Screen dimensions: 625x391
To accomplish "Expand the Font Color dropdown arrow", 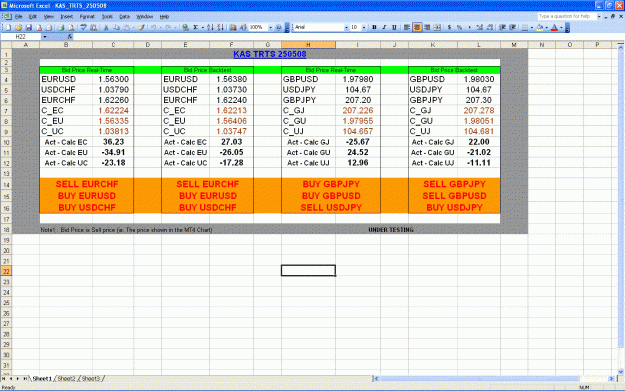I will point(561,28).
